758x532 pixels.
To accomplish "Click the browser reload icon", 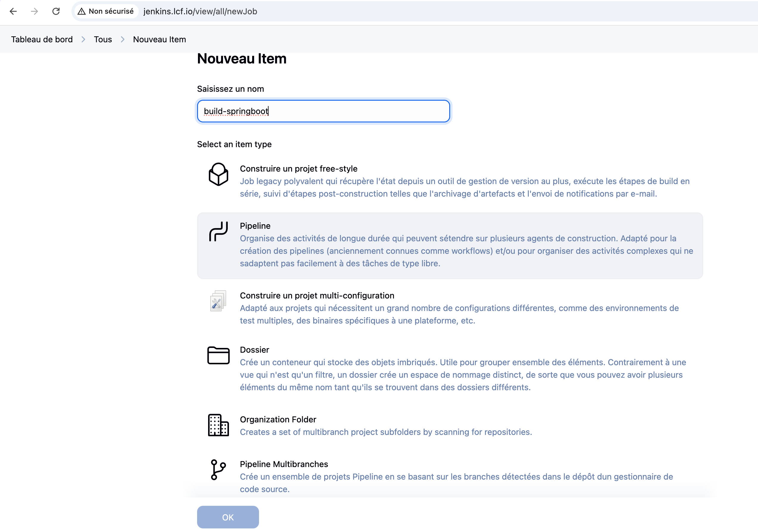I will [x=56, y=11].
